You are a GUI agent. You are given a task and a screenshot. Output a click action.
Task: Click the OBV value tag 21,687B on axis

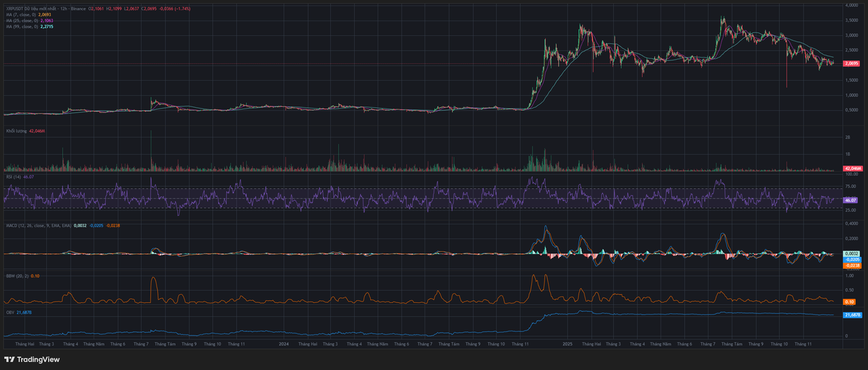(852, 315)
